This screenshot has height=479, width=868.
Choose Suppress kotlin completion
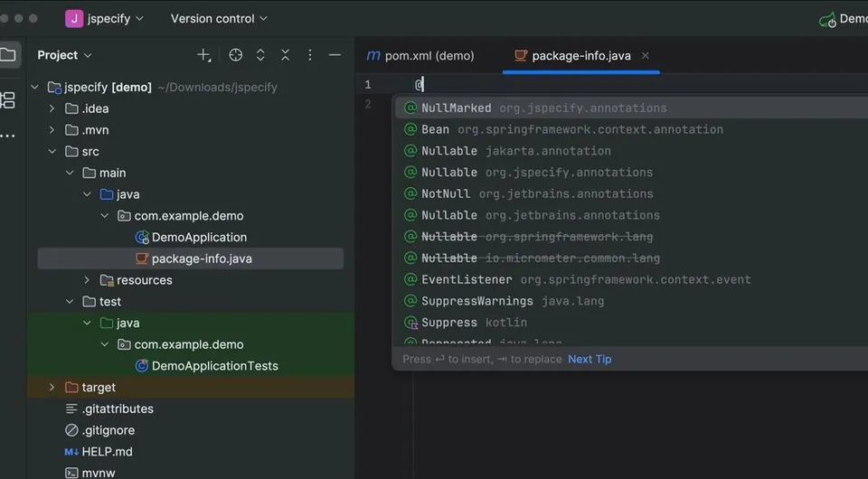coord(631,323)
